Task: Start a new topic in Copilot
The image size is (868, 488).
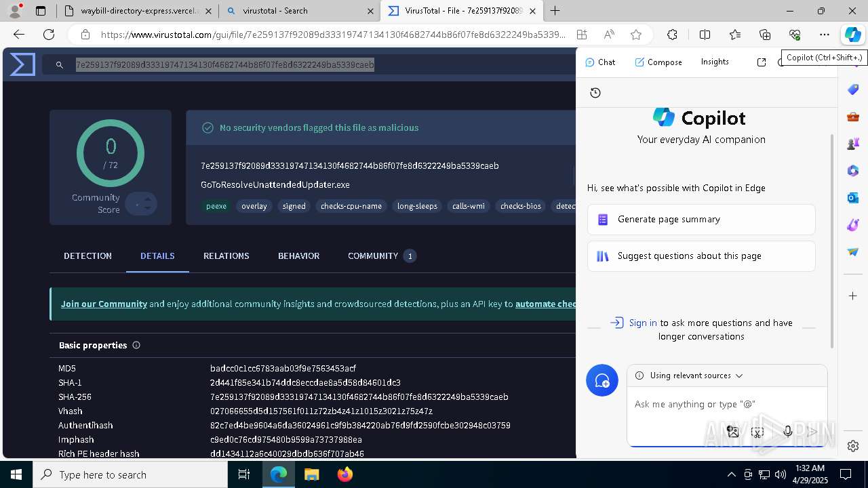Action: 602,381
